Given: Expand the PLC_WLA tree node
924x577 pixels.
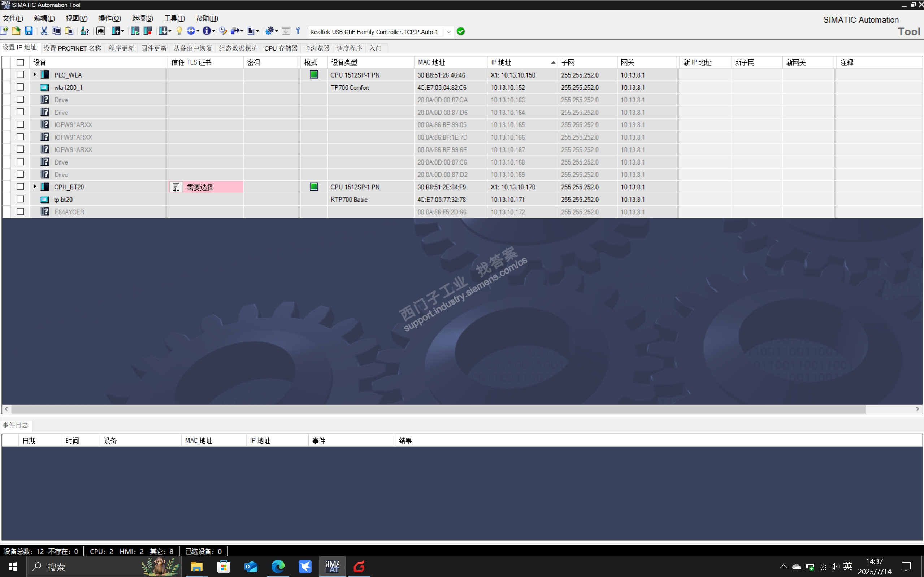Looking at the screenshot, I should click(34, 74).
